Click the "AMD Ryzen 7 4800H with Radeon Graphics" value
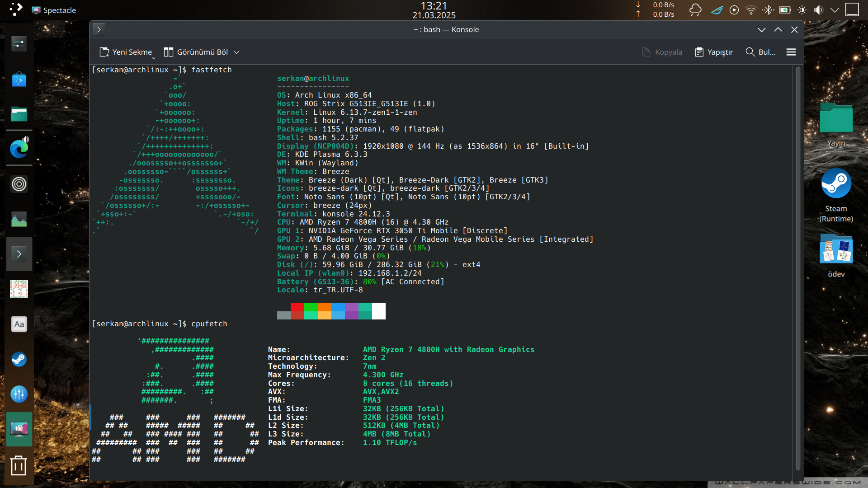This screenshot has height=488, width=868. (449, 350)
